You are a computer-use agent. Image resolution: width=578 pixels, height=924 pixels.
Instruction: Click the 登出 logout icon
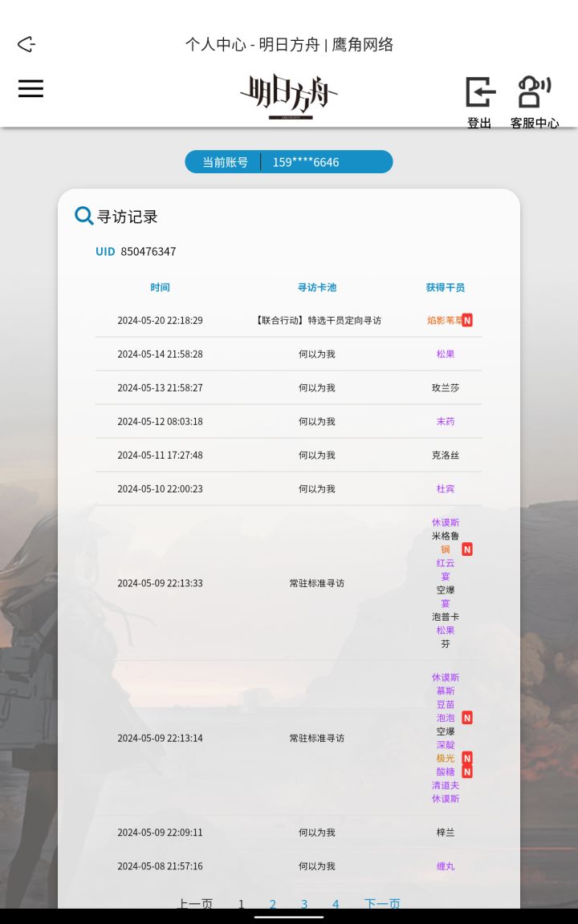pos(480,92)
